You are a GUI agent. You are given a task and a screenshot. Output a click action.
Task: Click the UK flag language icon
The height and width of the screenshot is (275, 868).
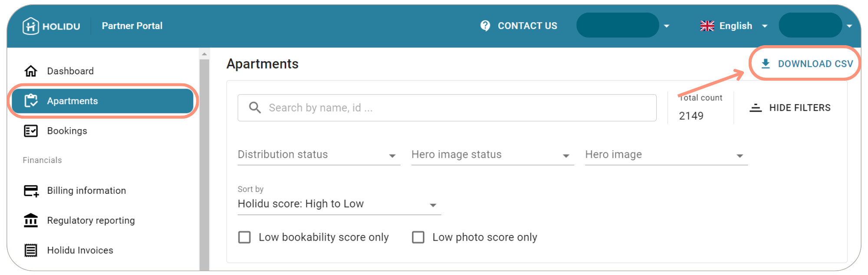[x=707, y=26]
